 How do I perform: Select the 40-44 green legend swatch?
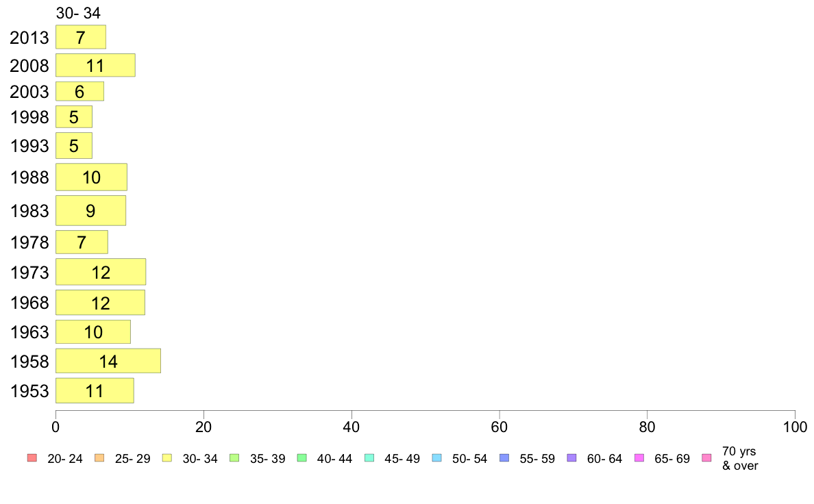pos(301,458)
